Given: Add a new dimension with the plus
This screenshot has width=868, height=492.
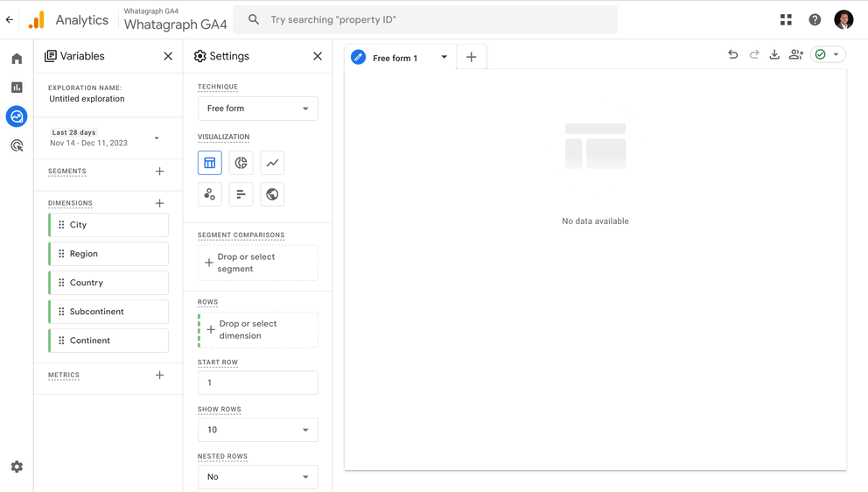Looking at the screenshot, I should point(159,203).
